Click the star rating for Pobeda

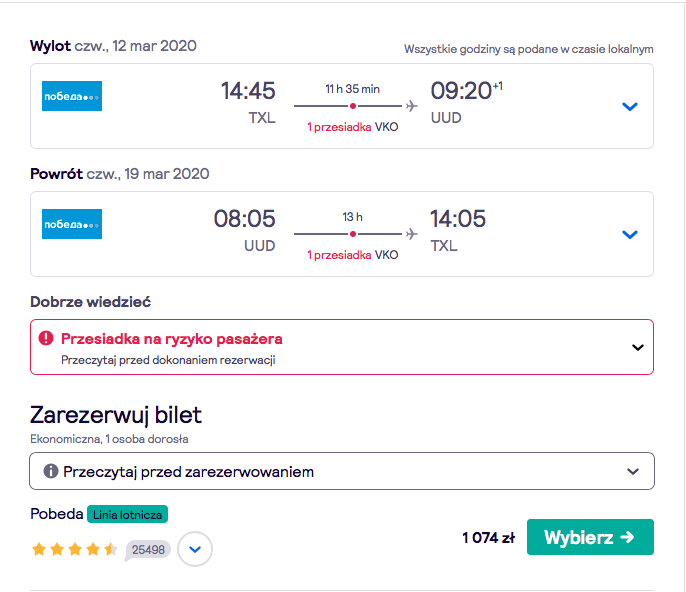pos(74,549)
